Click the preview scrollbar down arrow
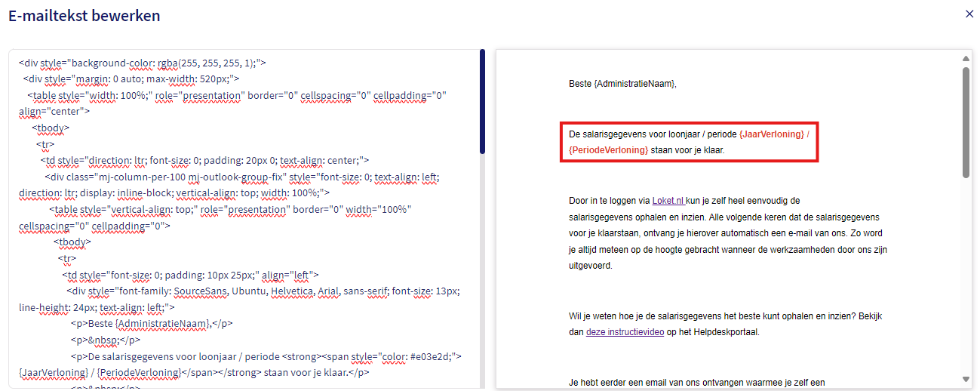The width and height of the screenshot is (980, 391). click(966, 379)
